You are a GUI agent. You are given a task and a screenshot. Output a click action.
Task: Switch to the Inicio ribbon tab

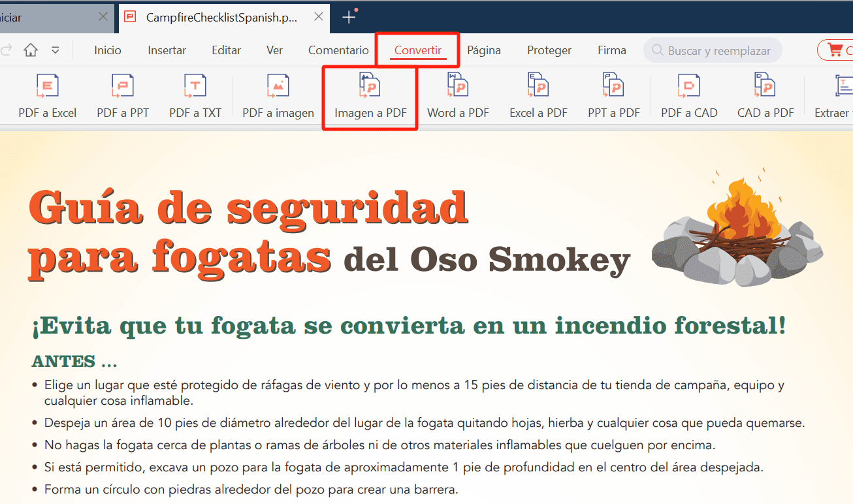click(107, 50)
